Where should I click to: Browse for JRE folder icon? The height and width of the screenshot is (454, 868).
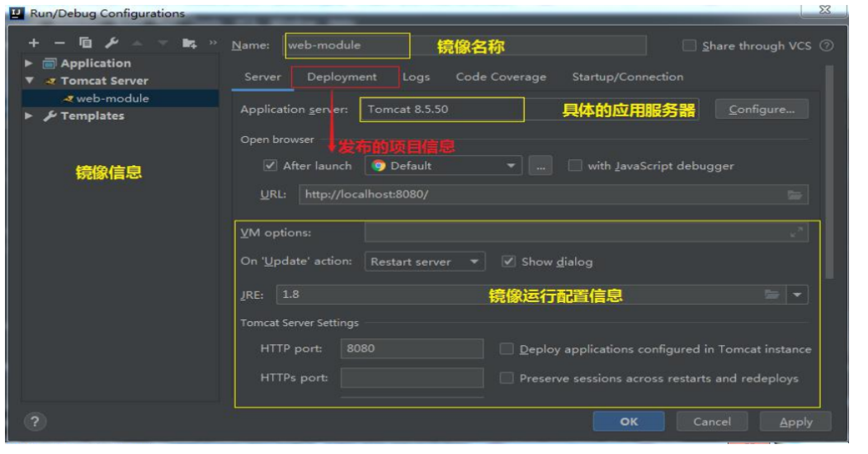pyautogui.click(x=772, y=294)
